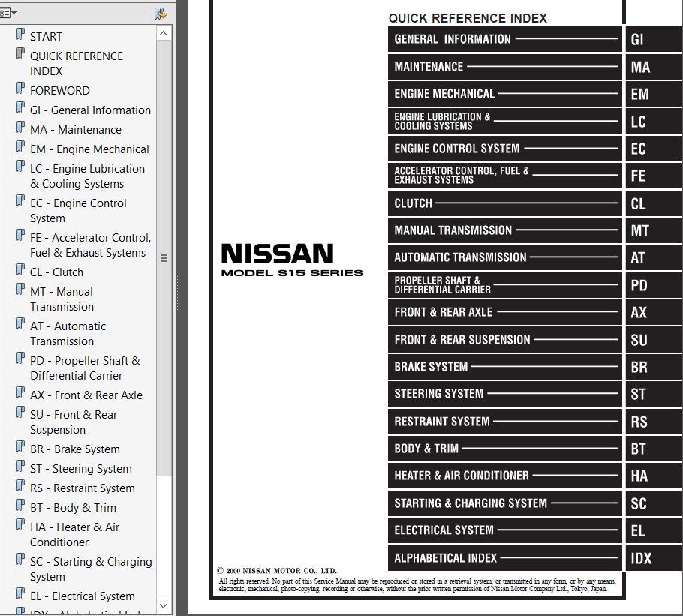683x616 pixels.
Task: Click the bookmarks panel vertical scrollbar thumb
Action: coord(164,258)
